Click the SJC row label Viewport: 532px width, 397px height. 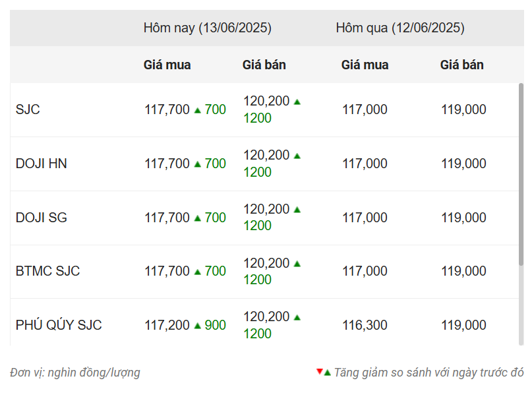pos(28,110)
